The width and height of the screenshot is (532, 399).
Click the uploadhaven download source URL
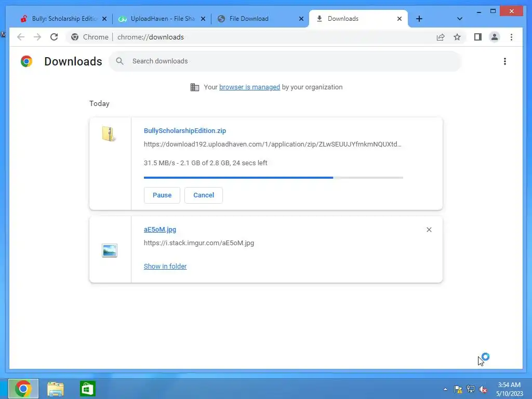point(272,144)
